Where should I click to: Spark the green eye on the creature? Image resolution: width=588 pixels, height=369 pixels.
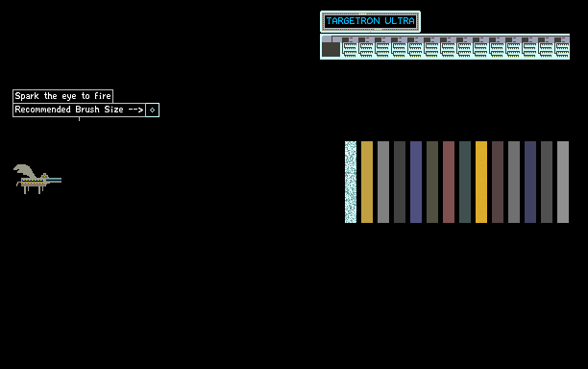point(44,176)
